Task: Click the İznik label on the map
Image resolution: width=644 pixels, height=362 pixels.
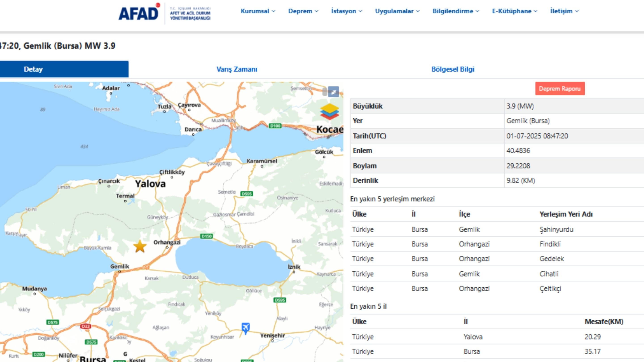Action: tap(294, 267)
